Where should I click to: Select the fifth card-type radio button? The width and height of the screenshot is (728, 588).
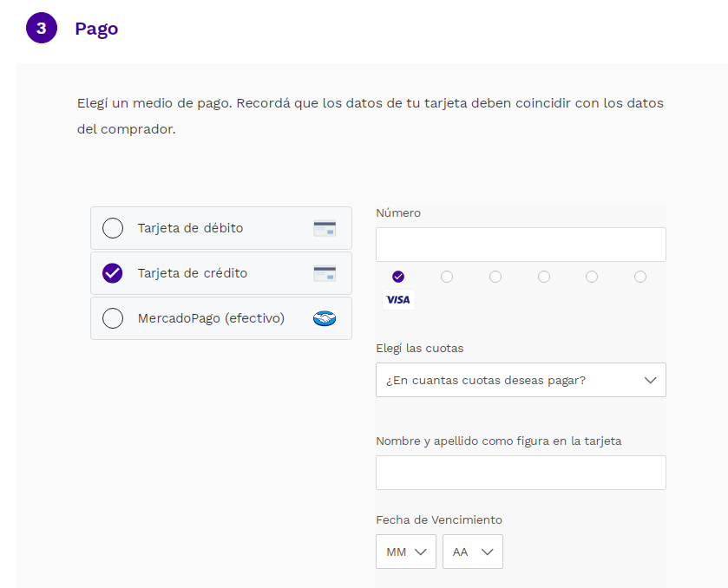(592, 277)
